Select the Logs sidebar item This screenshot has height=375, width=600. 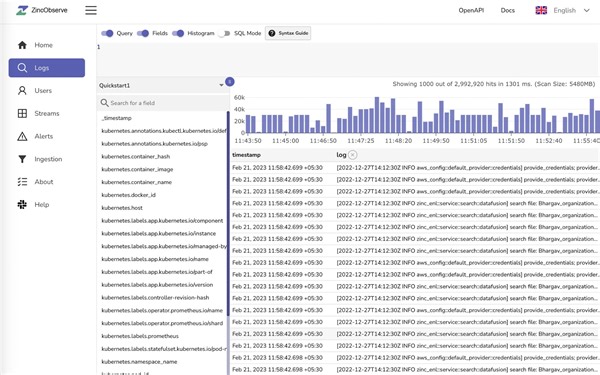pyautogui.click(x=47, y=68)
